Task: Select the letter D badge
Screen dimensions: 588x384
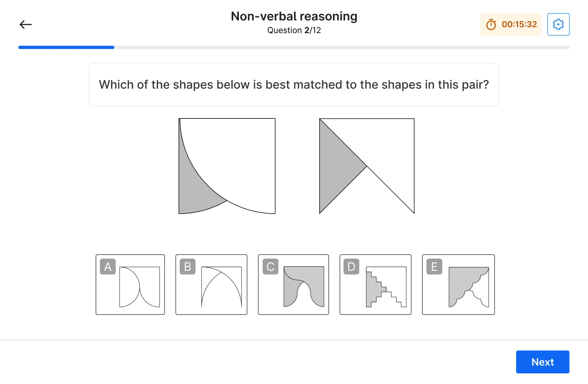Action: (351, 267)
